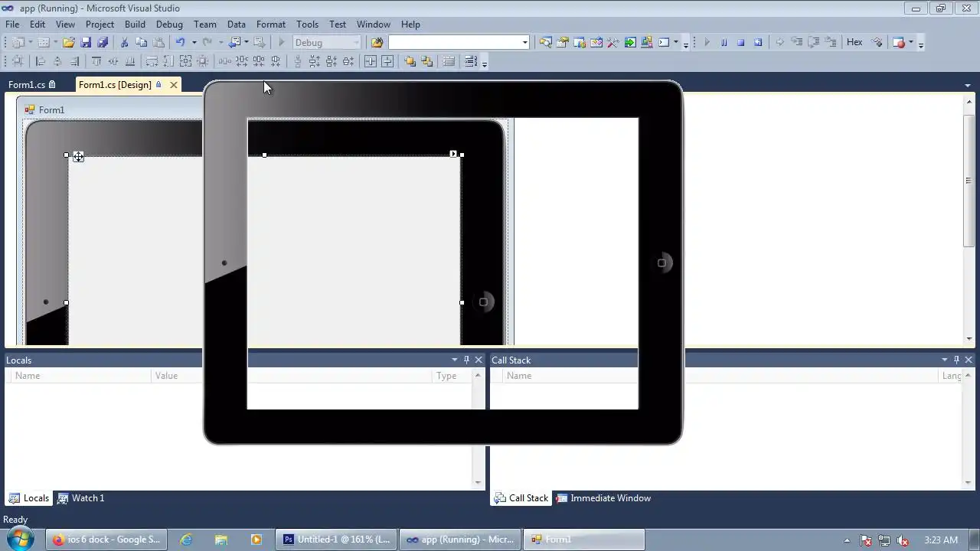Click the Windows Start button

18,539
